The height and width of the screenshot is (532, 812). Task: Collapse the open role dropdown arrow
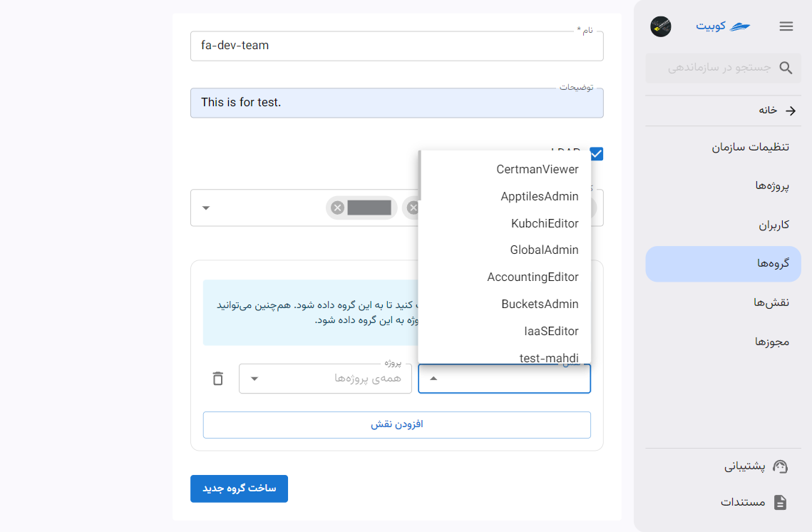(433, 379)
